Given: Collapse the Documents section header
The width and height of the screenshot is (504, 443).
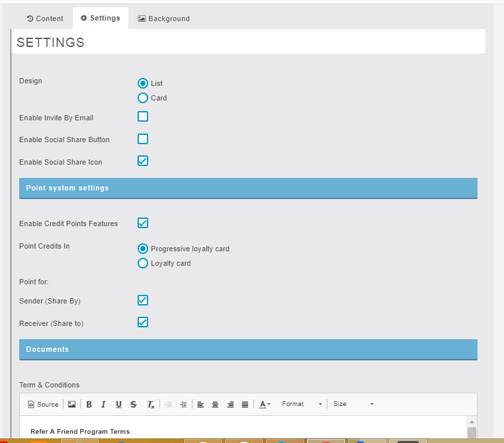Looking at the screenshot, I should (x=248, y=350).
